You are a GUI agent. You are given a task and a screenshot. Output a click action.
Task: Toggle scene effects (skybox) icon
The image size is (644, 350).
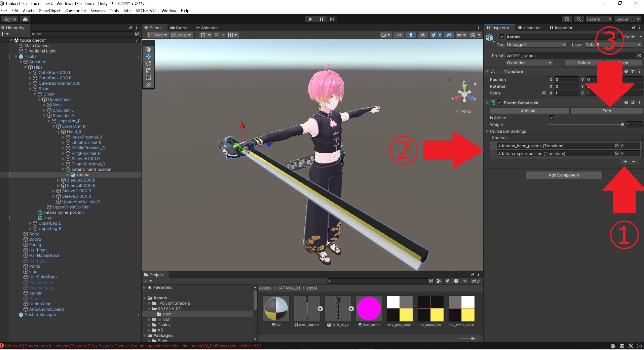coord(433,35)
